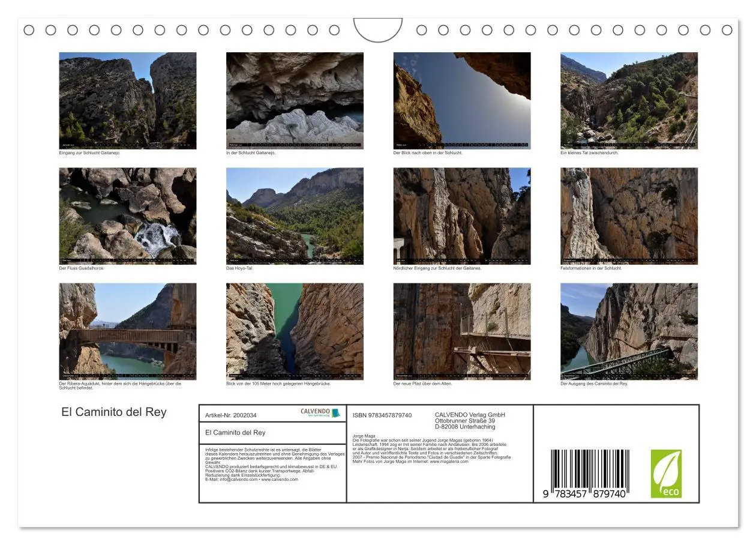Click 'Artikel-Nr. 2002034' text
This screenshot has height=545, width=756.
point(231,415)
